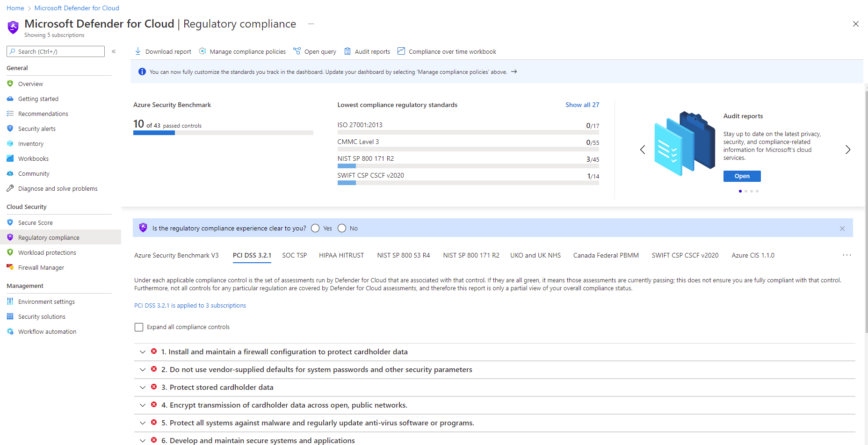Open the CMMC Level 3 standard entry
Image resolution: width=868 pixels, height=445 pixels.
(358, 142)
